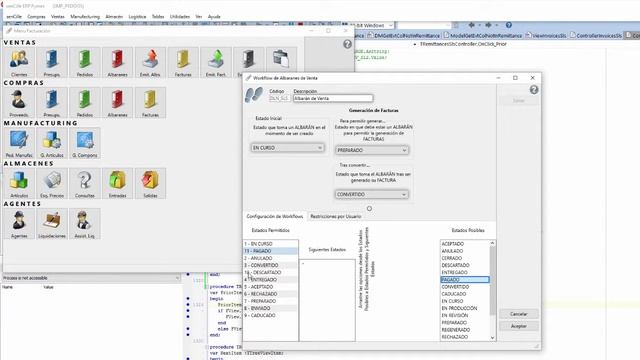
Task: Open Utilidades menu
Action: 180,17
